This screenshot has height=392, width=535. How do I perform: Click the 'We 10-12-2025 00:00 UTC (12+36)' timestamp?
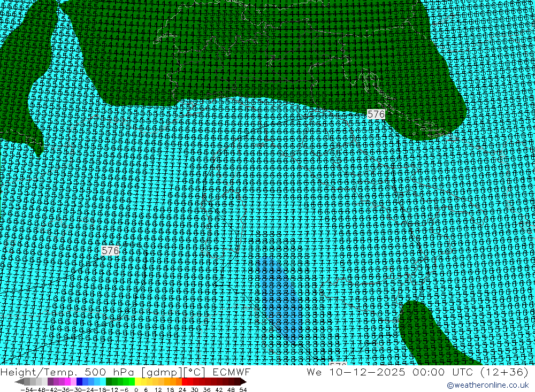[x=417, y=372]
